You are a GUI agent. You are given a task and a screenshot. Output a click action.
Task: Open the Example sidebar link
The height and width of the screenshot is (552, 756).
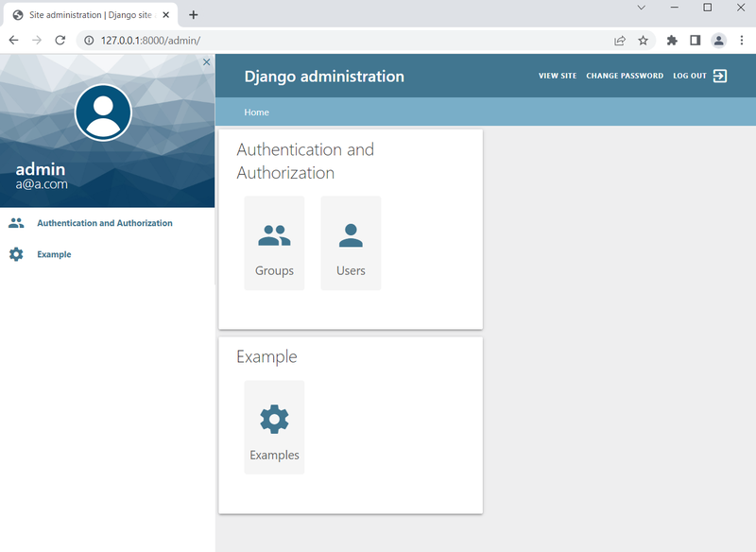point(54,254)
